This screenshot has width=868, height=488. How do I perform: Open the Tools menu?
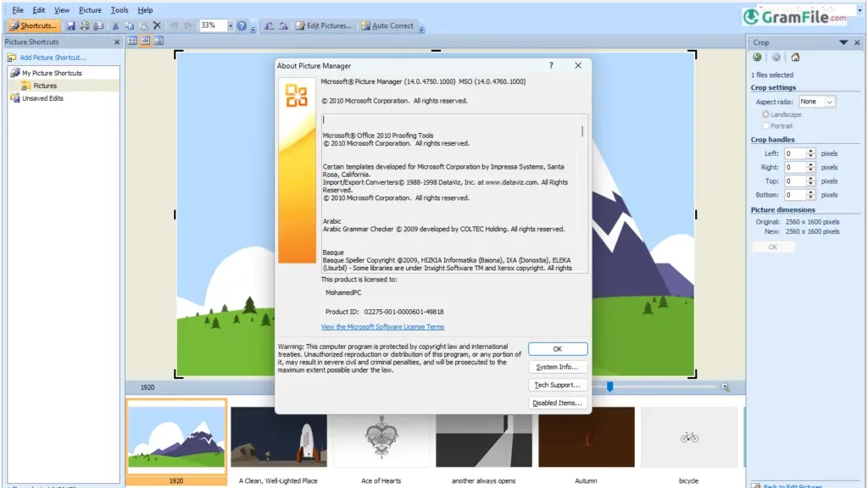tap(119, 10)
